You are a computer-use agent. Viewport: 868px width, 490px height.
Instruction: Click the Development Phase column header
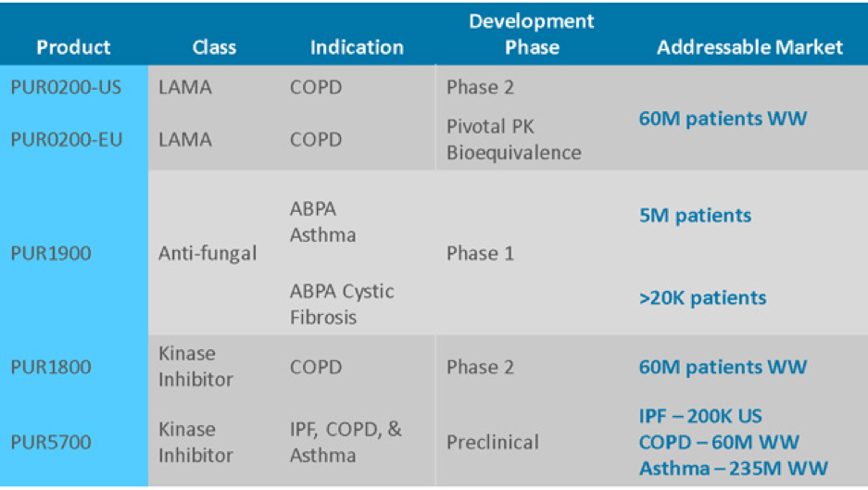tap(531, 33)
